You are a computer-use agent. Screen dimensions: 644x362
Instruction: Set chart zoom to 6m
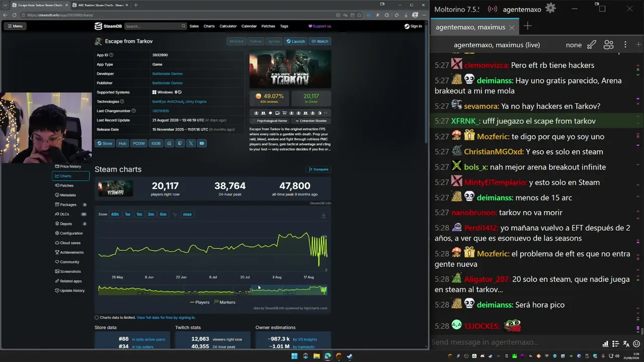pos(163,214)
